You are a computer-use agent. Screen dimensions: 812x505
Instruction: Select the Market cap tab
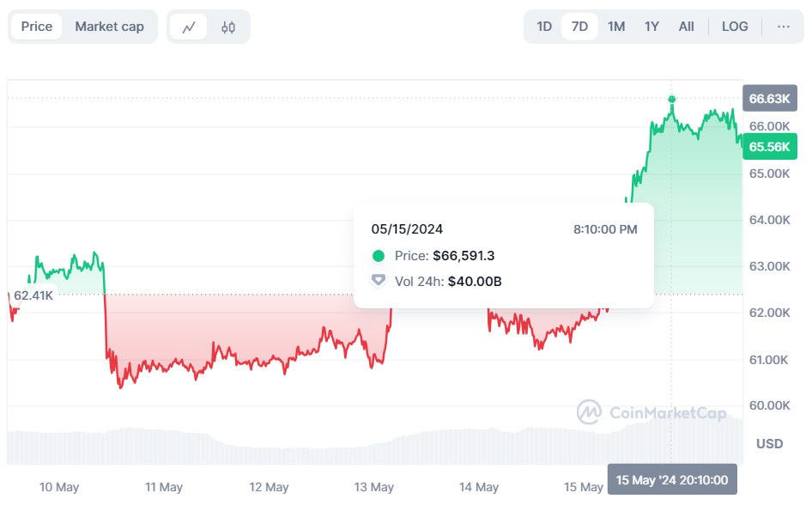pos(109,27)
